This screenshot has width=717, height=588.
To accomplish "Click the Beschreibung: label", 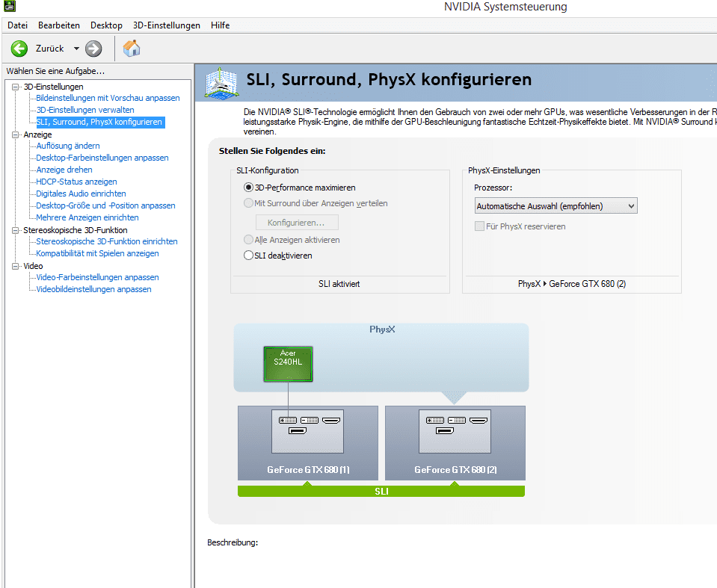I will [233, 542].
